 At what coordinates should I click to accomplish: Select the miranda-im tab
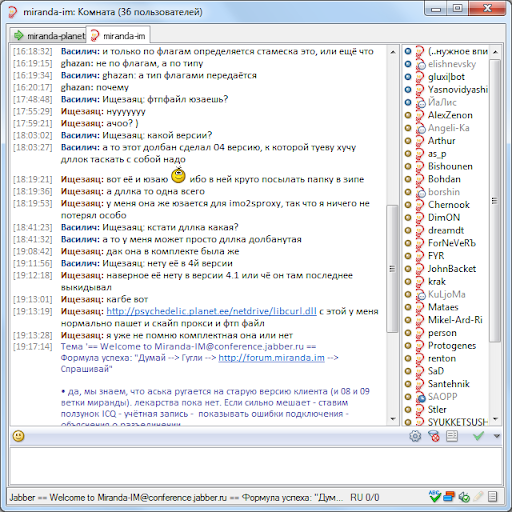click(118, 35)
